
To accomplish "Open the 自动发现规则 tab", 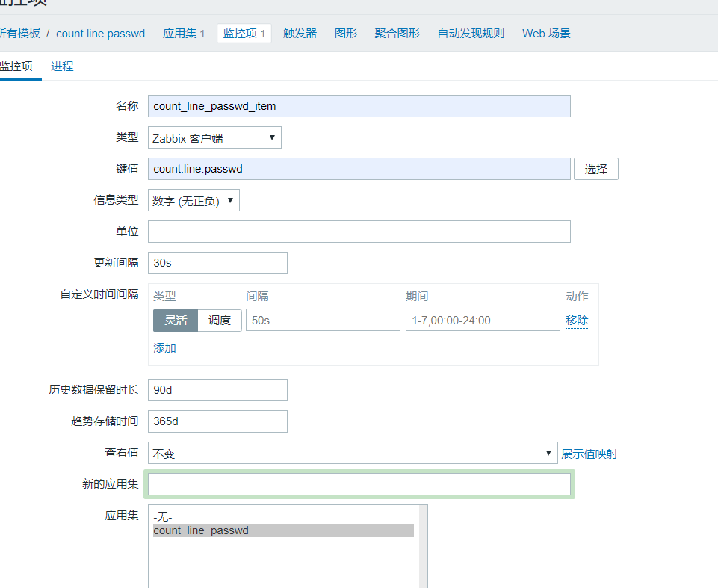I will [471, 34].
